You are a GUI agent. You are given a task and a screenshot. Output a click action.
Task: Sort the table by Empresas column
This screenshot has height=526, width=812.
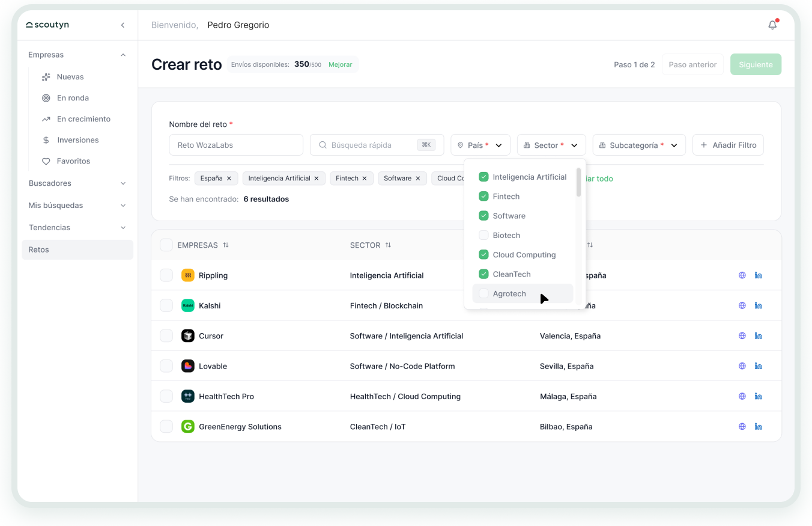pyautogui.click(x=226, y=245)
